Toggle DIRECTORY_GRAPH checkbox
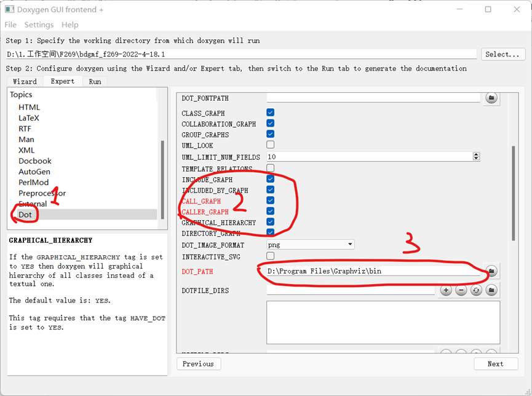532x396 pixels. pyautogui.click(x=271, y=233)
